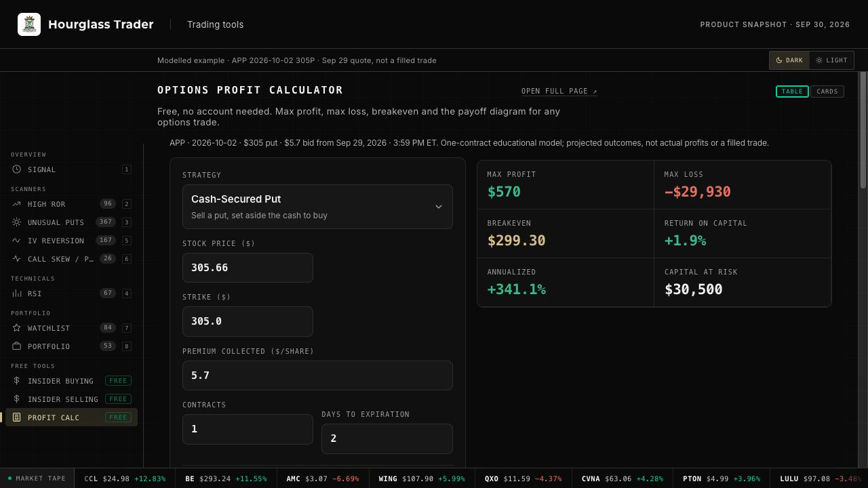Open the IV Reversion scanner
Screen dimensions: 868x488
tap(71, 241)
